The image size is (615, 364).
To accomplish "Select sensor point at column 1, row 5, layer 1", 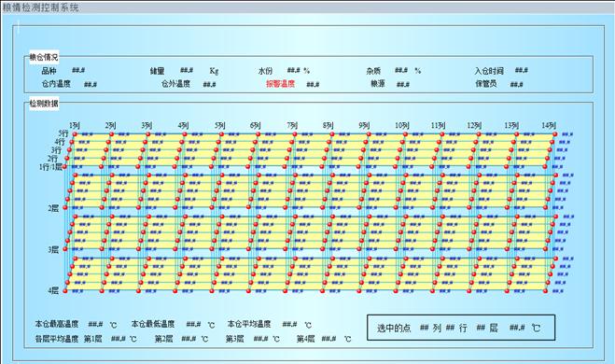I will click(x=75, y=134).
